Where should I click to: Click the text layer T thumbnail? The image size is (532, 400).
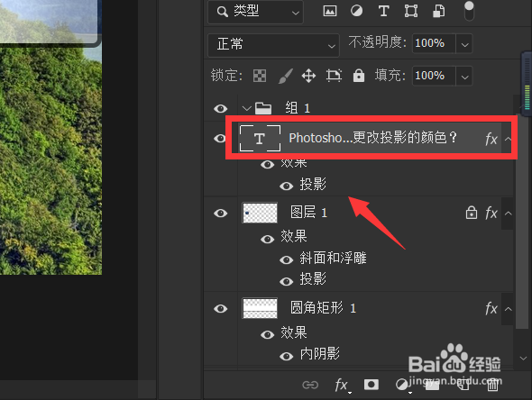[x=260, y=138]
